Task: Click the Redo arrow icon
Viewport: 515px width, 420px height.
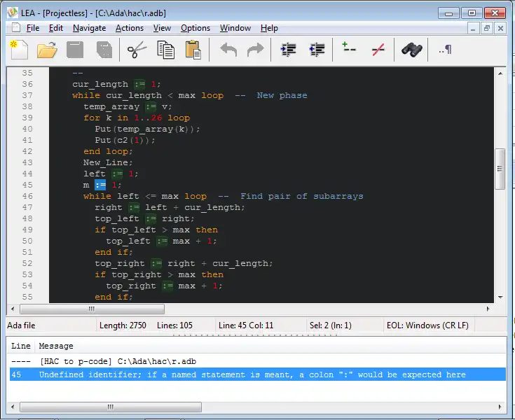Action: point(256,50)
